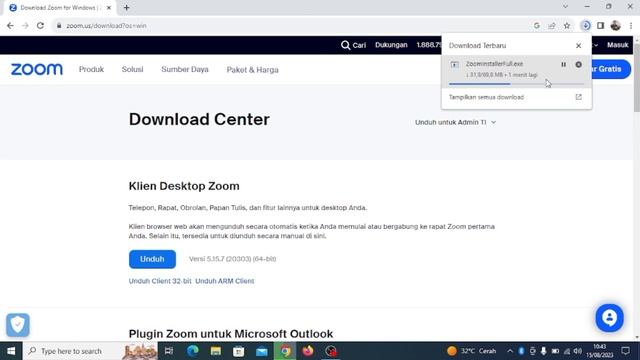The width and height of the screenshot is (640, 360).
Task: Expand Unduh untuk Admin TI dropdown
Action: coord(456,122)
